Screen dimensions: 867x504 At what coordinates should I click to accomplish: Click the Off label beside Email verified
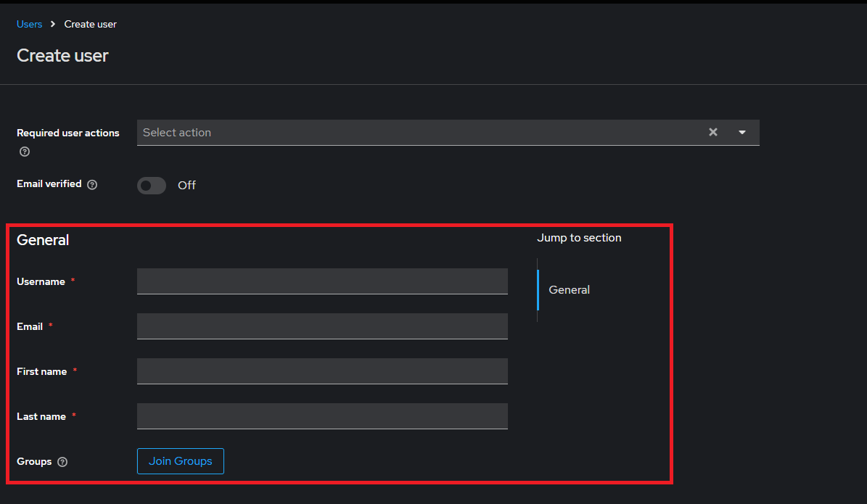(x=187, y=186)
